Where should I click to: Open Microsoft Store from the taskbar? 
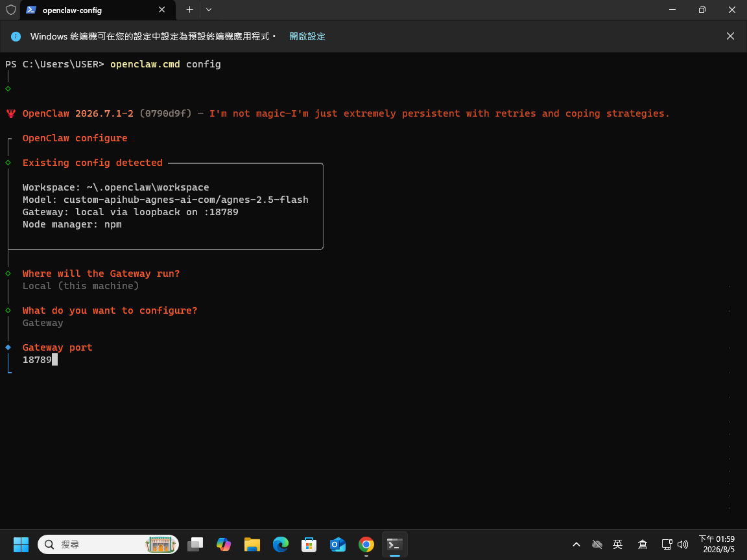click(x=309, y=544)
